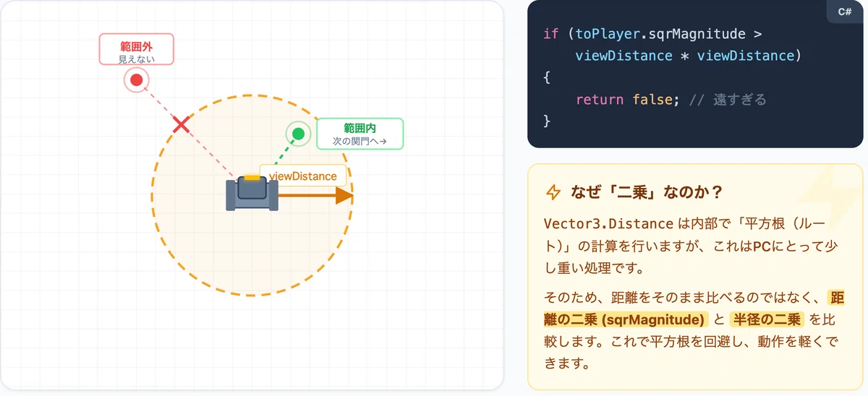Click the 遠すぎる code comment
This screenshot has height=396, width=868.
[x=728, y=100]
